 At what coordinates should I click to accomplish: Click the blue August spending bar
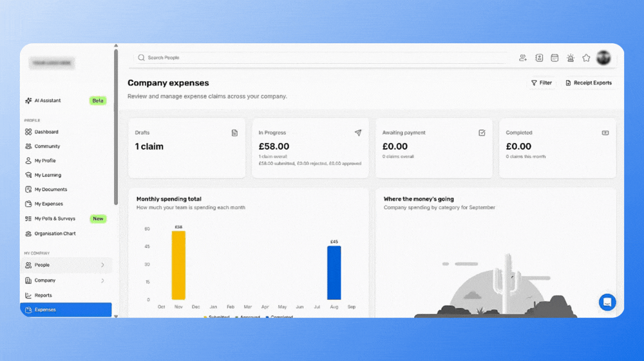click(x=334, y=273)
